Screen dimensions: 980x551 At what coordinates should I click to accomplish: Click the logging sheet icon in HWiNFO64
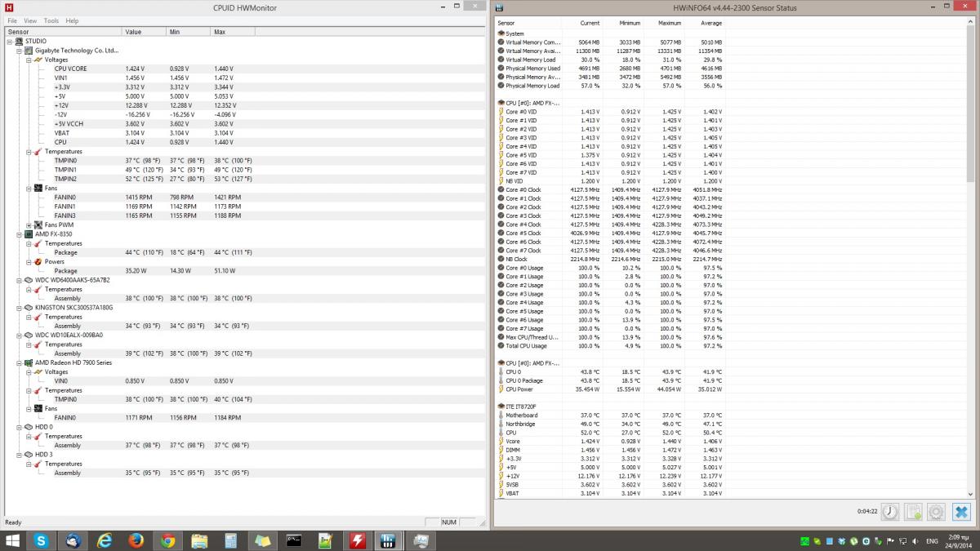click(x=913, y=512)
